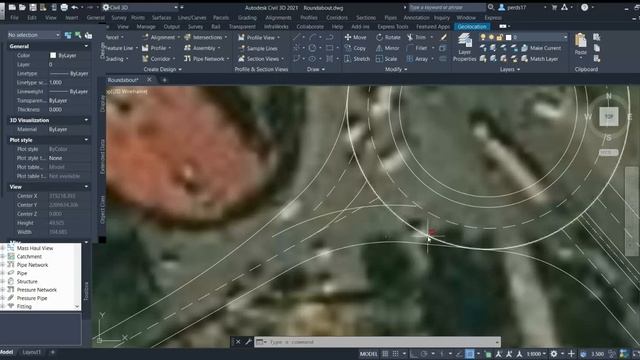This screenshot has width=640, height=360.
Task: Click the ByLayer color swatch value
Action: (53, 55)
